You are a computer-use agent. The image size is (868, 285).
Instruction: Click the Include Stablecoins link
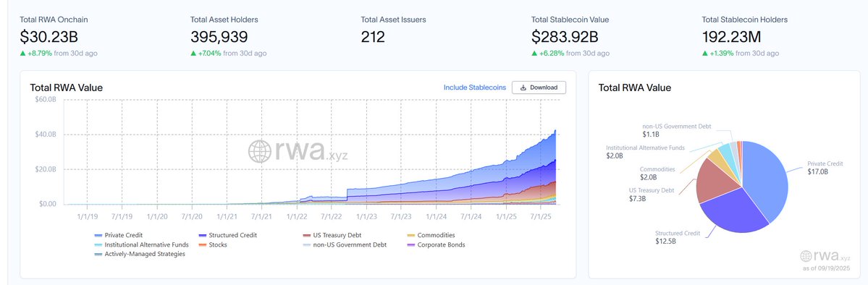474,88
